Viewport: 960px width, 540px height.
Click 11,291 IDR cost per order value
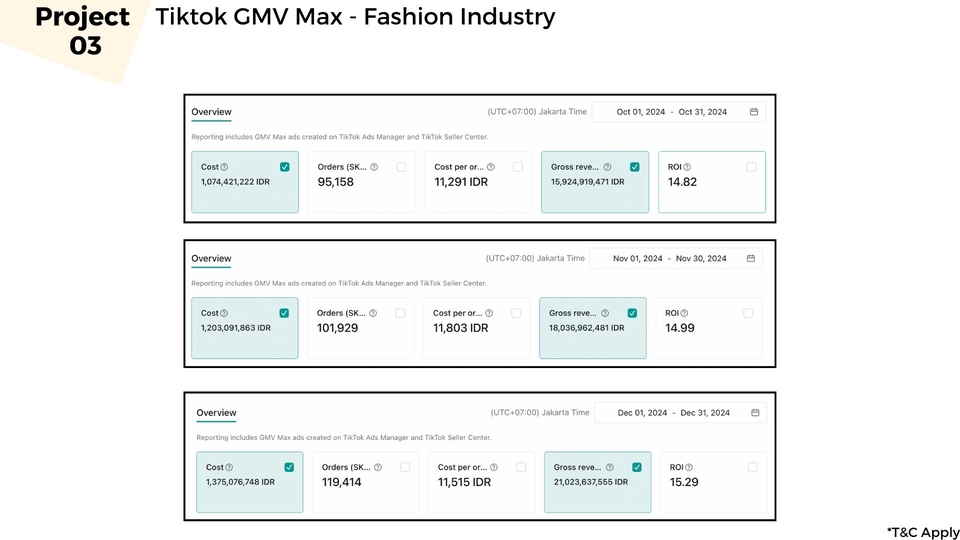pos(461,182)
